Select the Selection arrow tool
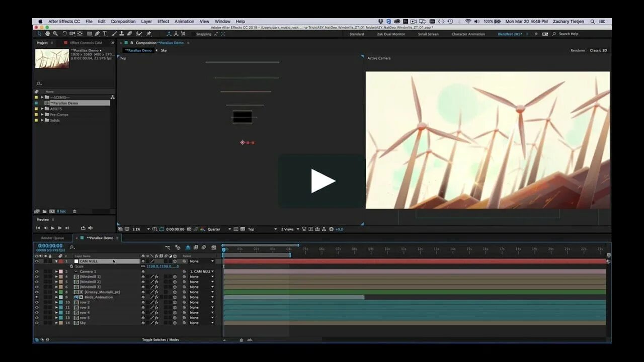This screenshot has height=362, width=644. [40, 34]
